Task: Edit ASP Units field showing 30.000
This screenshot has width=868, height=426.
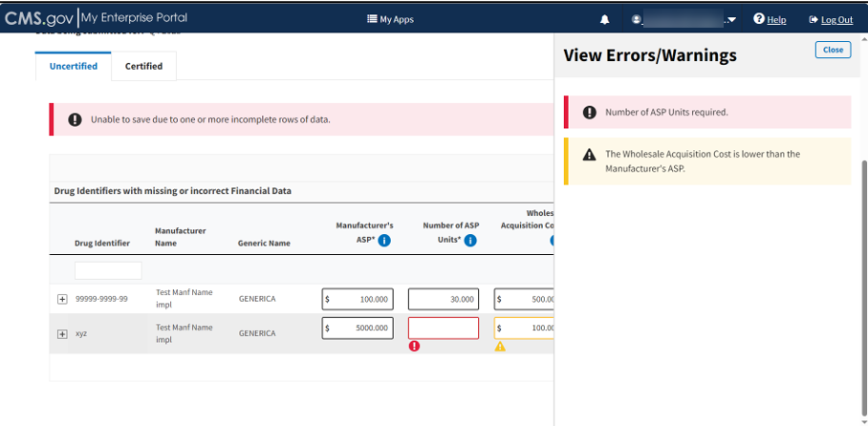Action: (444, 299)
